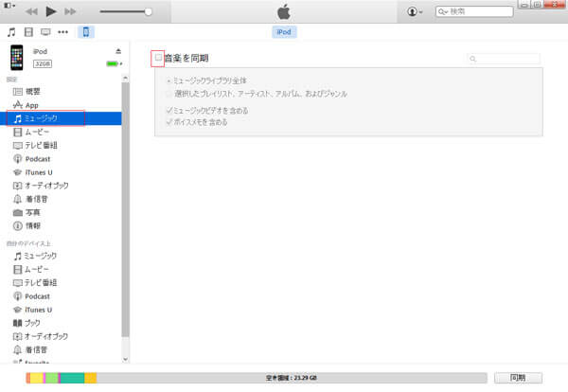The width and height of the screenshot is (568, 392).
Task: Click the music sync search field
Action: 504,59
